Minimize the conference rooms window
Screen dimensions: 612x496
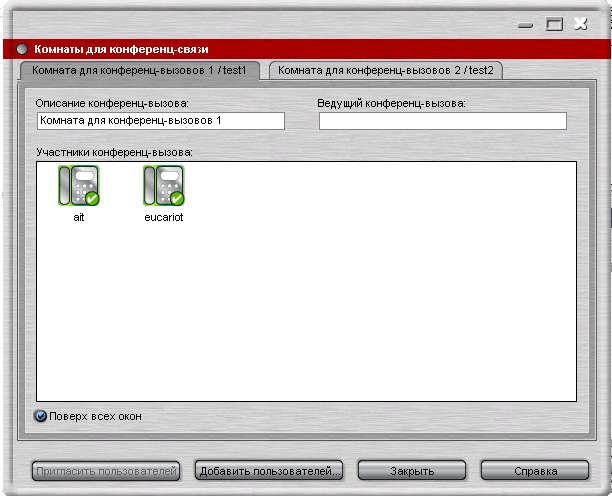(x=525, y=25)
